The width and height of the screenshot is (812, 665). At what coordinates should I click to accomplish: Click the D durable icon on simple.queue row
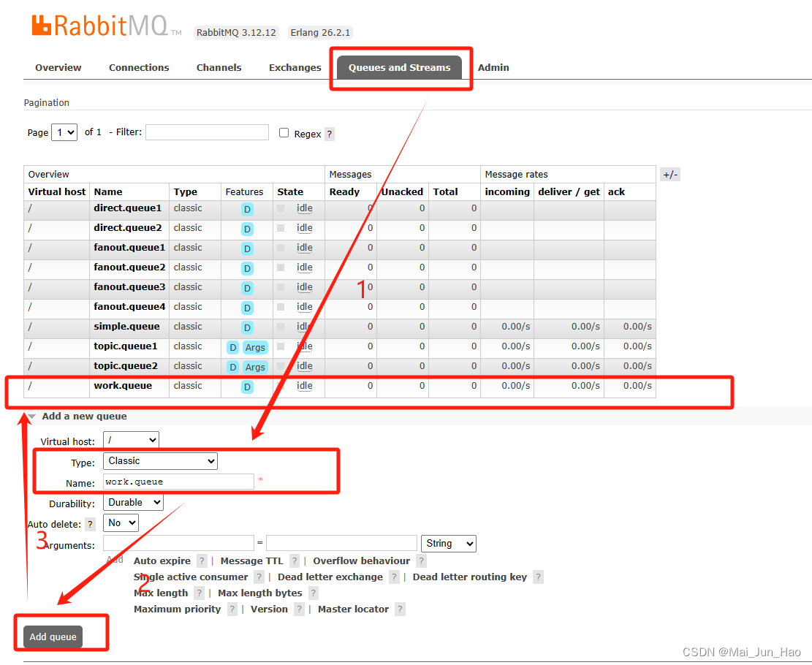(247, 327)
